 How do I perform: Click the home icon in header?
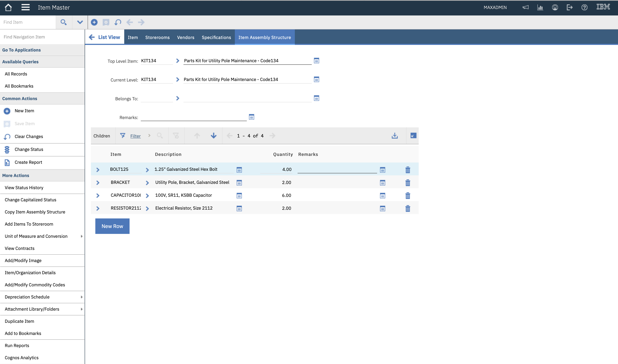pyautogui.click(x=8, y=7)
